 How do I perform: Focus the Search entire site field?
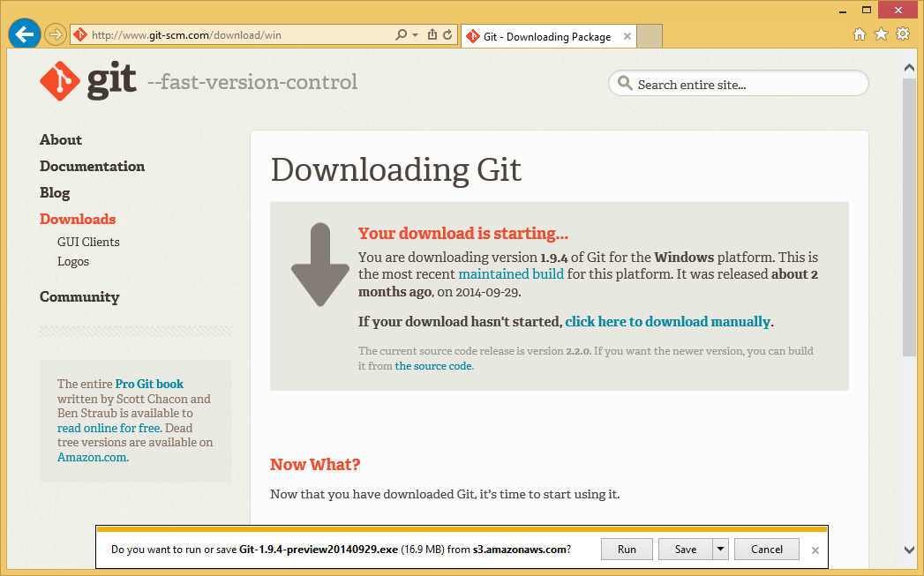click(x=739, y=84)
